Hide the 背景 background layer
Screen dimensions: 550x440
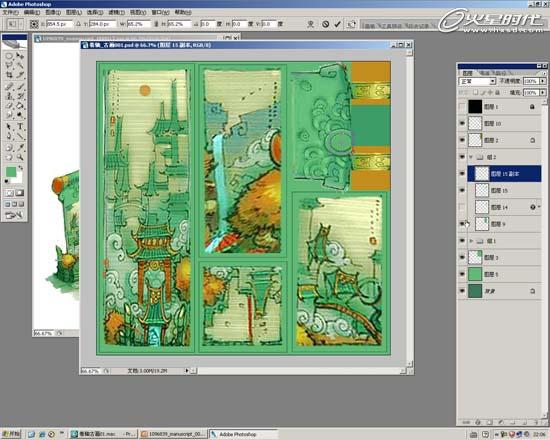click(x=462, y=291)
